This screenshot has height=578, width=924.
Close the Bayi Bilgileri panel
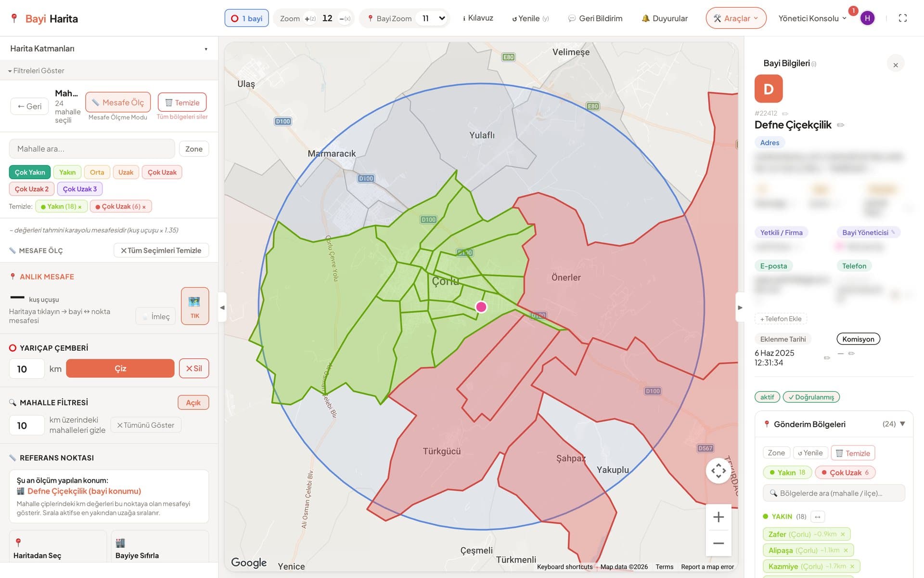pos(896,65)
